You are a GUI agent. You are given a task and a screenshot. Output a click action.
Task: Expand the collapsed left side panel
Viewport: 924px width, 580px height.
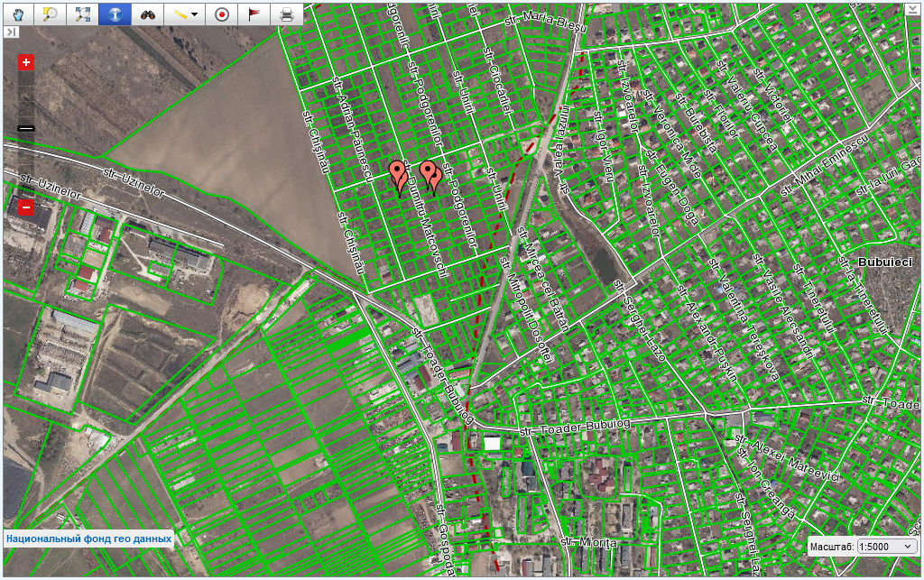tap(12, 32)
